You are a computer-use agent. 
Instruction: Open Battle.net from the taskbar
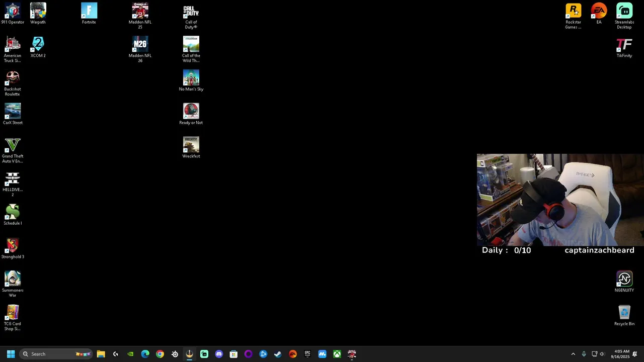point(263,354)
